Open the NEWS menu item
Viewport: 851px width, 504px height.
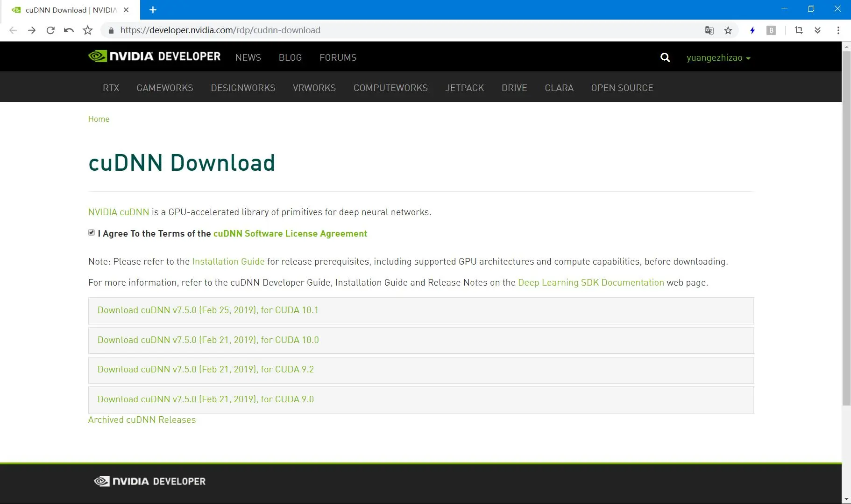[x=248, y=57]
